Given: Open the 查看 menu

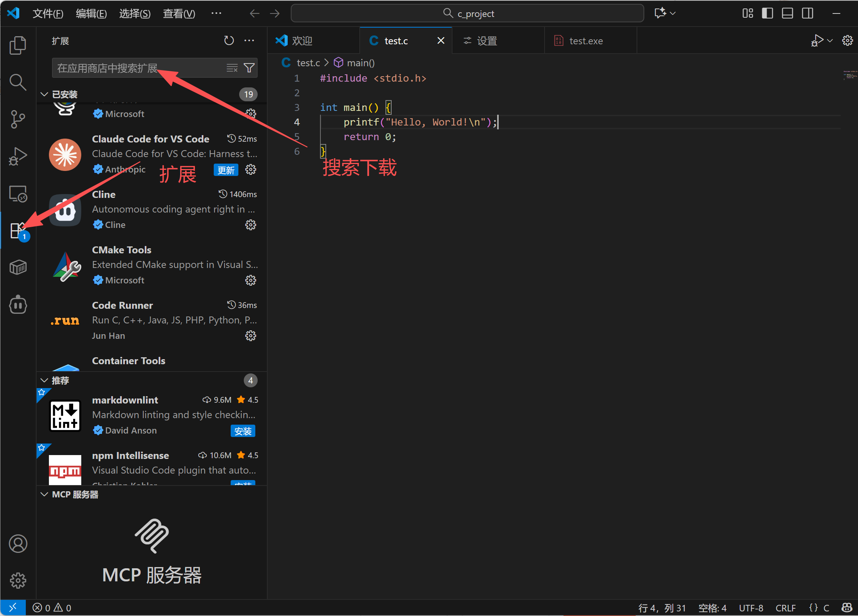Looking at the screenshot, I should tap(179, 13).
